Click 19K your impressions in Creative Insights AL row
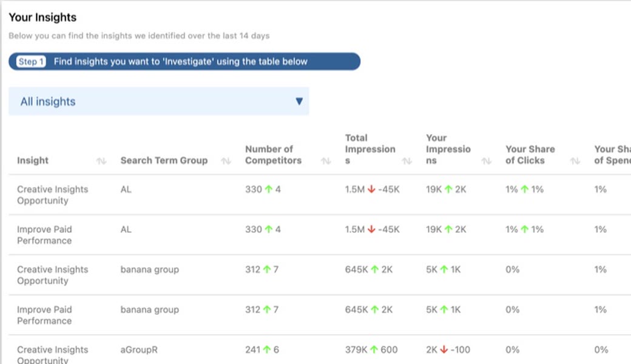This screenshot has width=631, height=364. coord(434,189)
